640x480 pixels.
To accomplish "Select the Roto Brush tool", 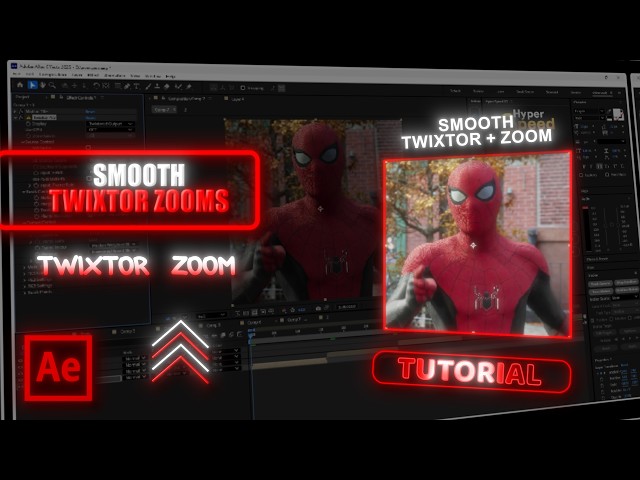I will coord(178,87).
